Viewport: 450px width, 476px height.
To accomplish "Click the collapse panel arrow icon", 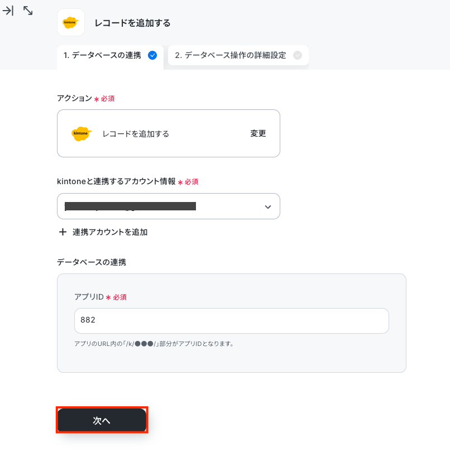I will (8, 11).
